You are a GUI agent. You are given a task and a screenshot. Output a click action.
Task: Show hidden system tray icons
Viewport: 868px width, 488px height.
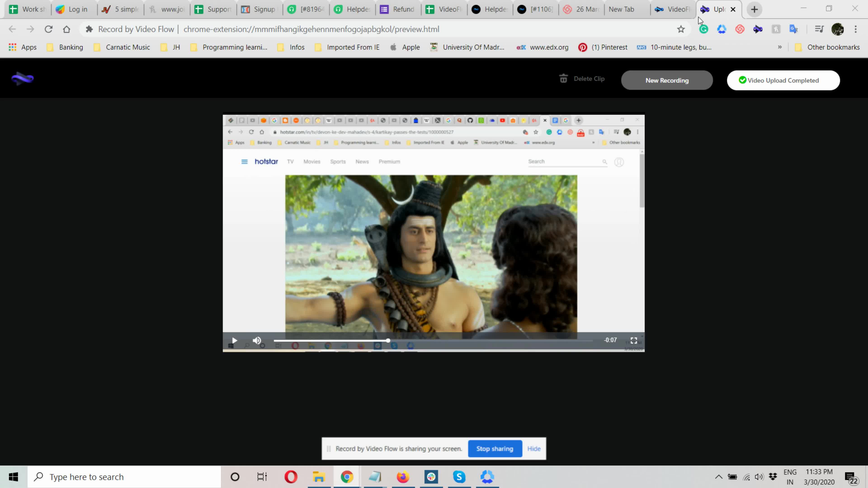point(718,477)
